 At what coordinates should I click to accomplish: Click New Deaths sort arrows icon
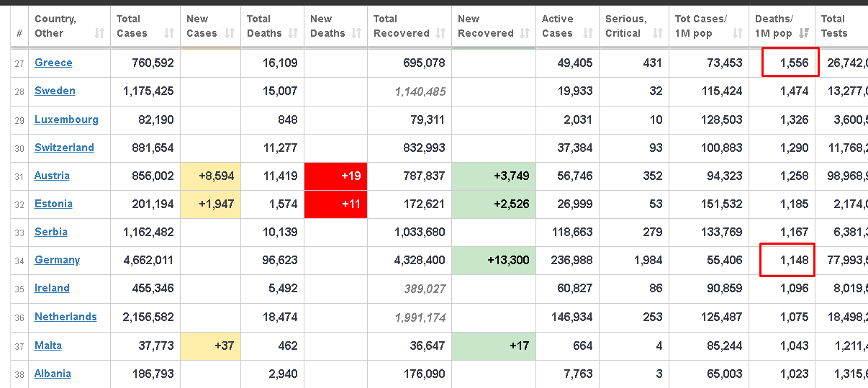pos(356,33)
